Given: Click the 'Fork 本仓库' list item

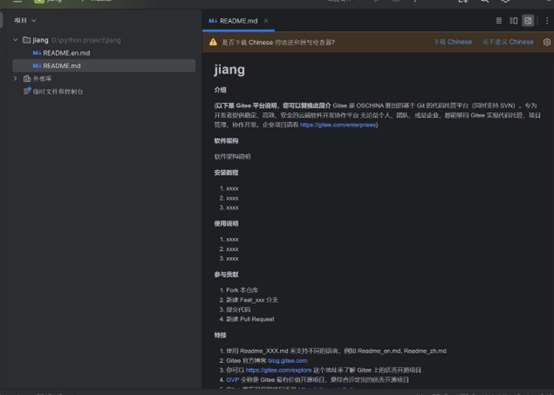Looking at the screenshot, I should [242, 290].
